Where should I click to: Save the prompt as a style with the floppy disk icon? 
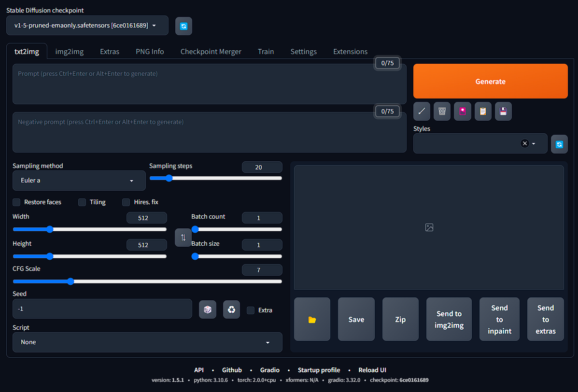coord(503,111)
